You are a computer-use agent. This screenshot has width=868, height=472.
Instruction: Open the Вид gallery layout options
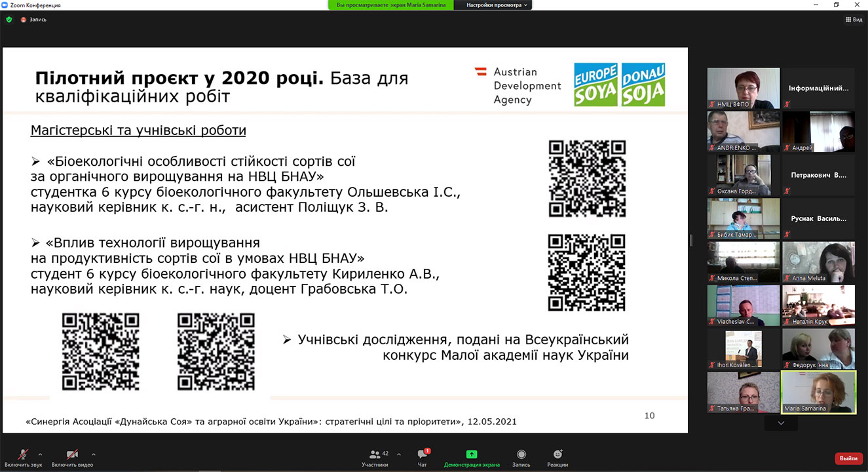click(x=854, y=20)
